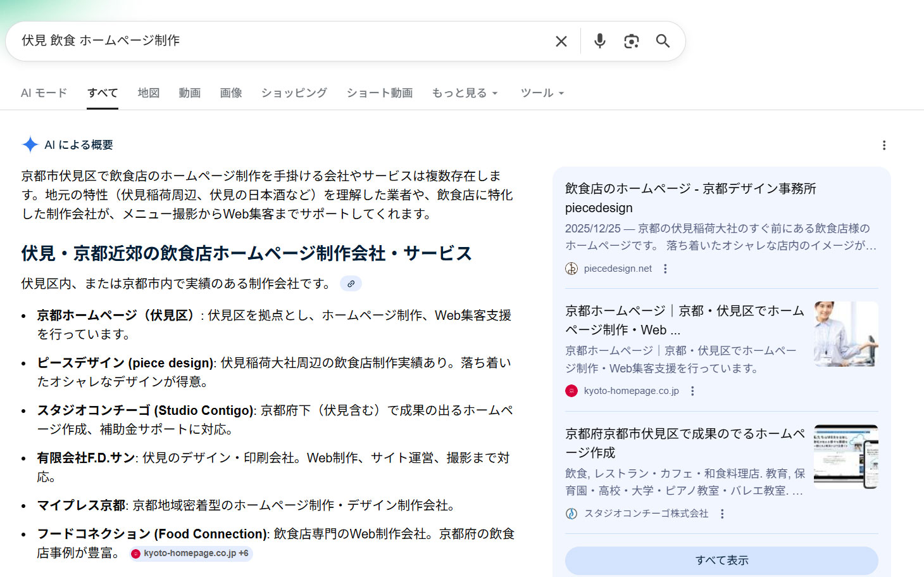Click the AI overview sparkle icon
This screenshot has width=924, height=577.
tap(29, 144)
